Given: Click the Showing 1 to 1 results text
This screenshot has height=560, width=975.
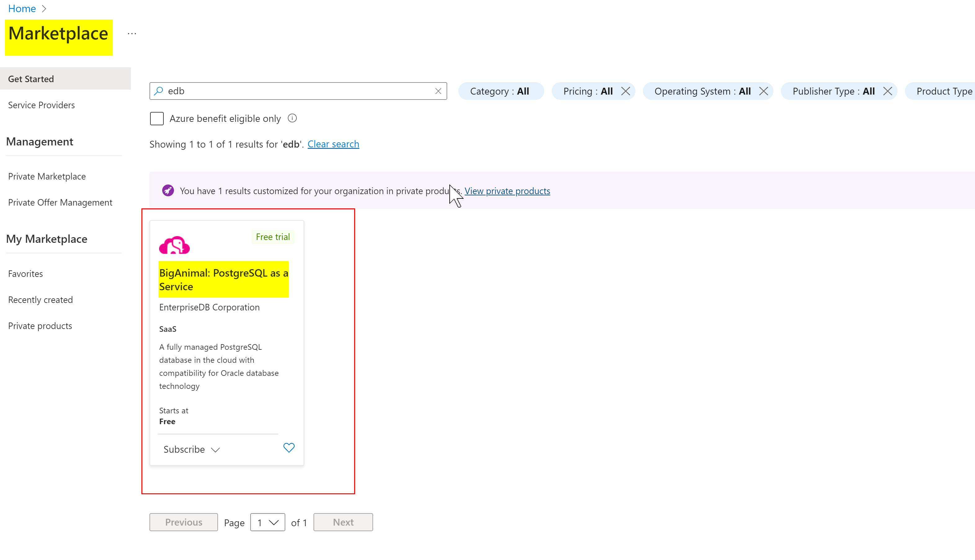Looking at the screenshot, I should pos(226,144).
